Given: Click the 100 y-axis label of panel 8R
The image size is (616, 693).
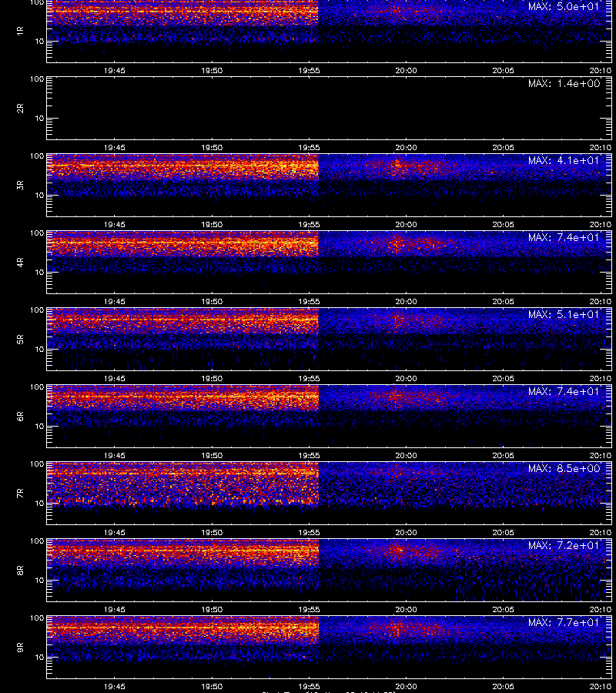Looking at the screenshot, I should pos(37,541).
